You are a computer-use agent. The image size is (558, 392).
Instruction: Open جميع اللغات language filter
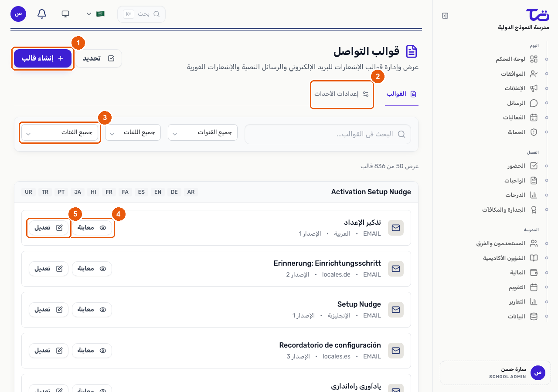(x=133, y=132)
